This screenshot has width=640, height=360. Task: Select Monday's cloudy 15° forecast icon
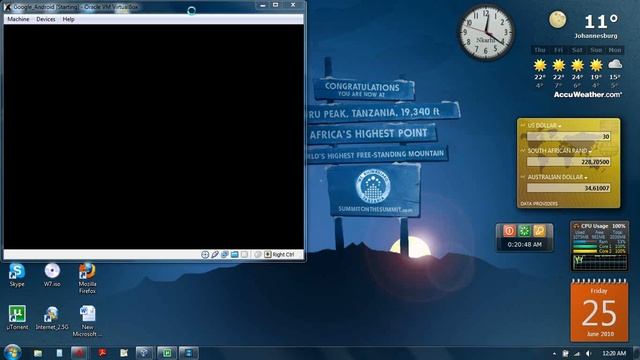pyautogui.click(x=615, y=64)
